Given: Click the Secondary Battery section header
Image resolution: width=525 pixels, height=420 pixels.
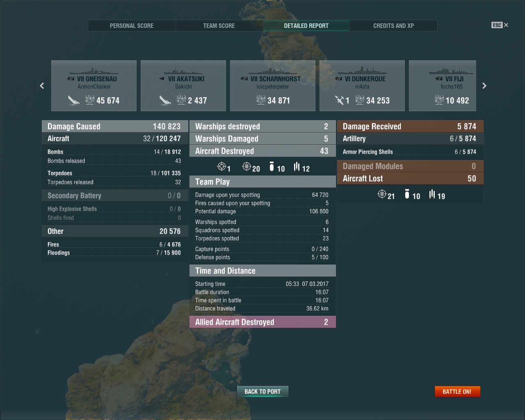Looking at the screenshot, I should [x=115, y=196].
